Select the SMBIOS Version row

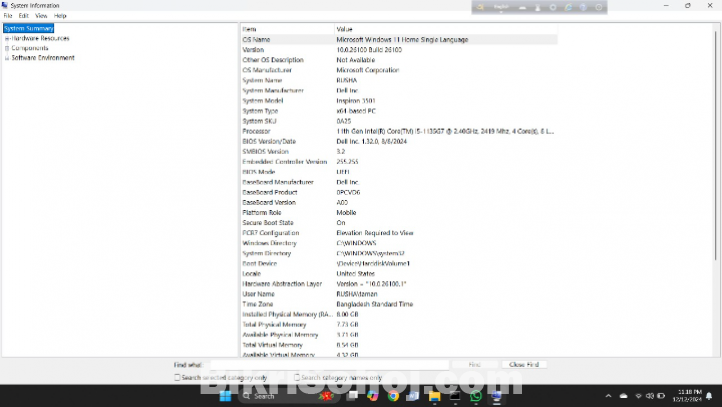[399, 151]
